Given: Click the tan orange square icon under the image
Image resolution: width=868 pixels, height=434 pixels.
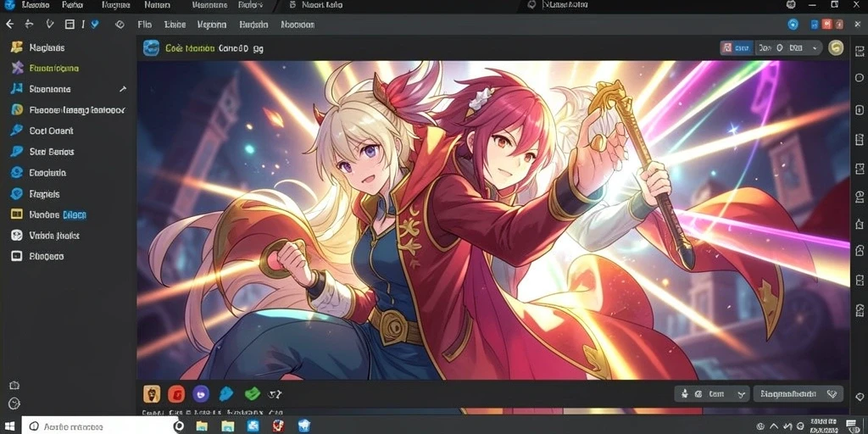Looking at the screenshot, I should [152, 393].
